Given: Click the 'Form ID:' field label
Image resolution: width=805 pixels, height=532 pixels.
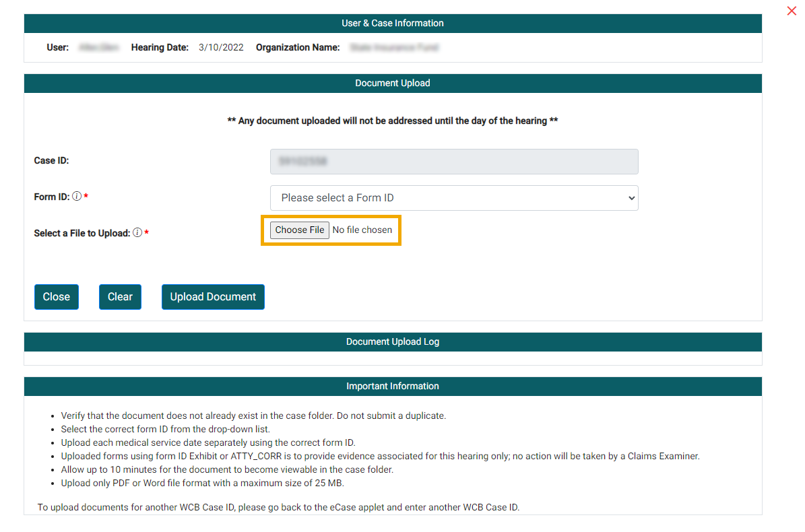Looking at the screenshot, I should 51,197.
